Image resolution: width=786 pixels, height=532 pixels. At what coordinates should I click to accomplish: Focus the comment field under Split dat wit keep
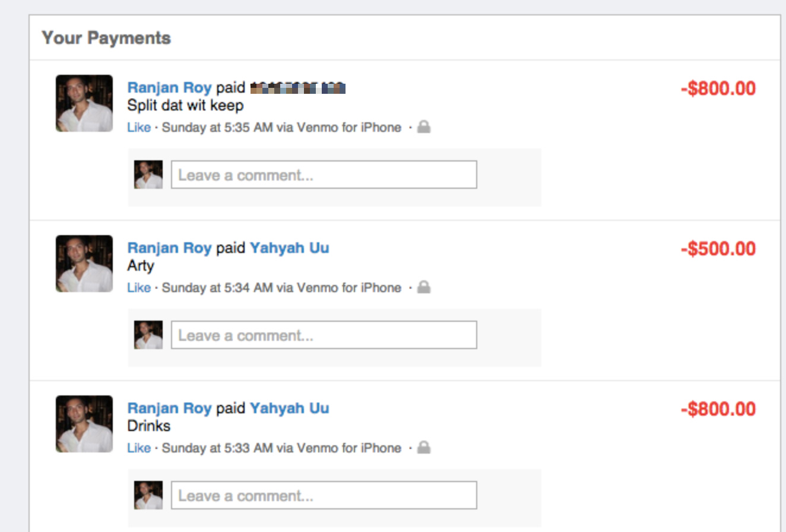(324, 175)
